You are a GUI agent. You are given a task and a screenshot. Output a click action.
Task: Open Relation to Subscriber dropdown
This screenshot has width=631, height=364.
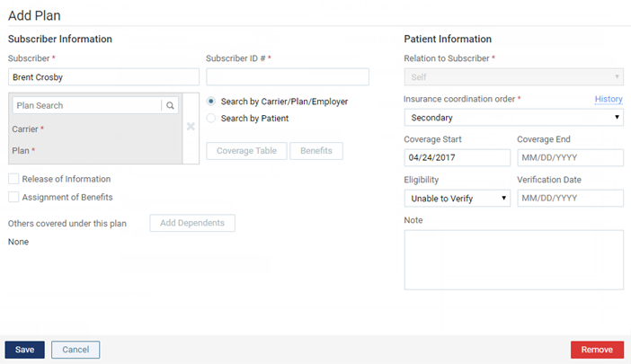tap(514, 76)
